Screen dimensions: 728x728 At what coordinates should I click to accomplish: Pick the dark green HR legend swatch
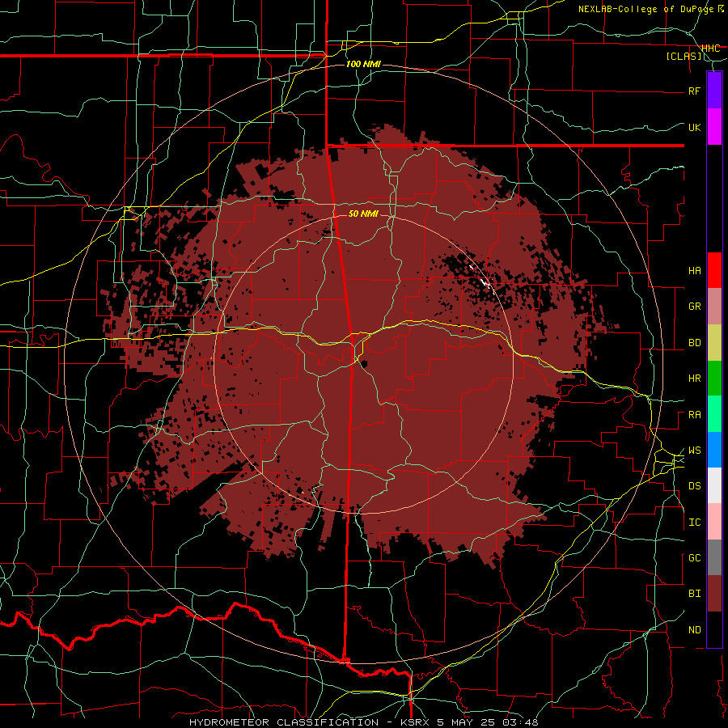(714, 379)
